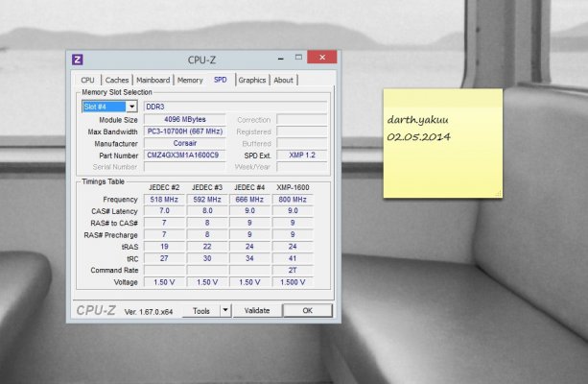
Task: Click the tRAS value 19
Action: 164,247
